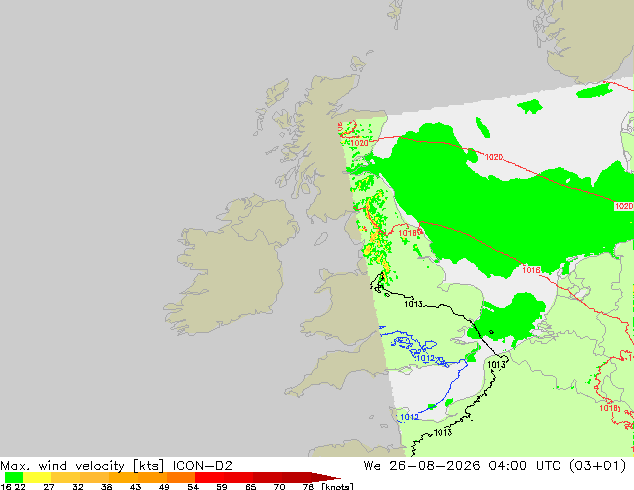Click the yellow 22–27 knots legend swatch
634x490 pixels.
click(x=37, y=477)
